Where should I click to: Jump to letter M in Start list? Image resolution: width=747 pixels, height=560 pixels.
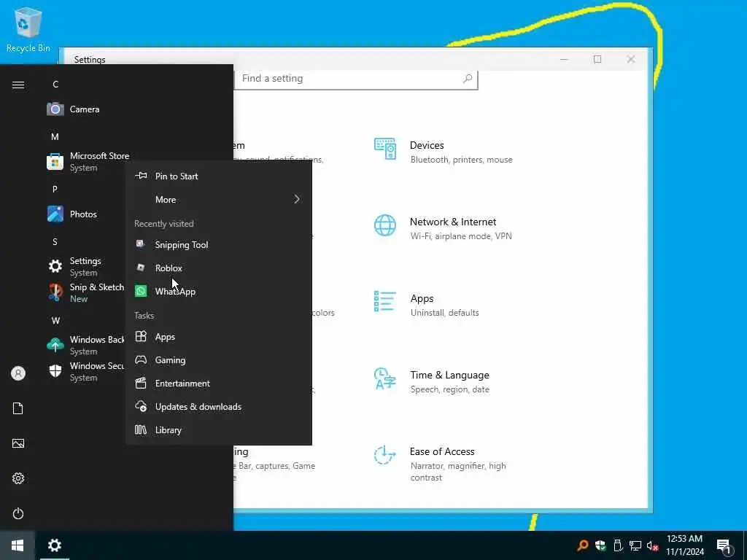click(x=55, y=136)
